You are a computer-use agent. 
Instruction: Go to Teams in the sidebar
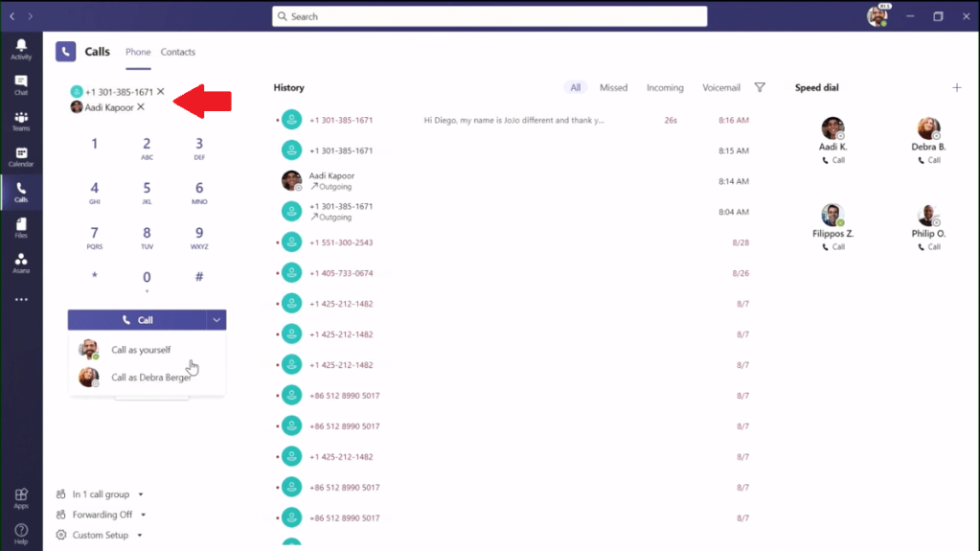point(21,121)
